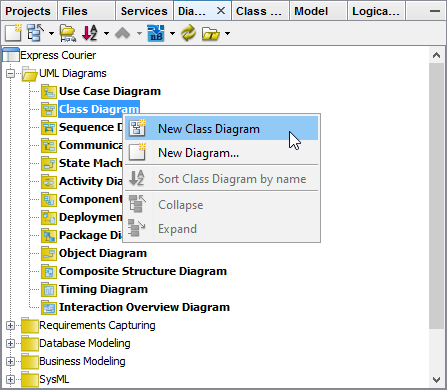This screenshot has height=390, width=447.
Task: Expand the Database Modeling folder
Action: coord(10,343)
